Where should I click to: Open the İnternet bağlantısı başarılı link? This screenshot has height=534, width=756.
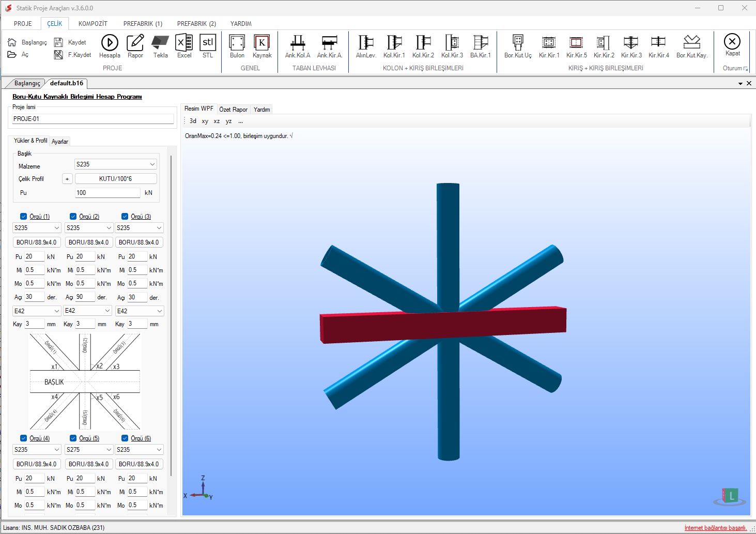(716, 528)
